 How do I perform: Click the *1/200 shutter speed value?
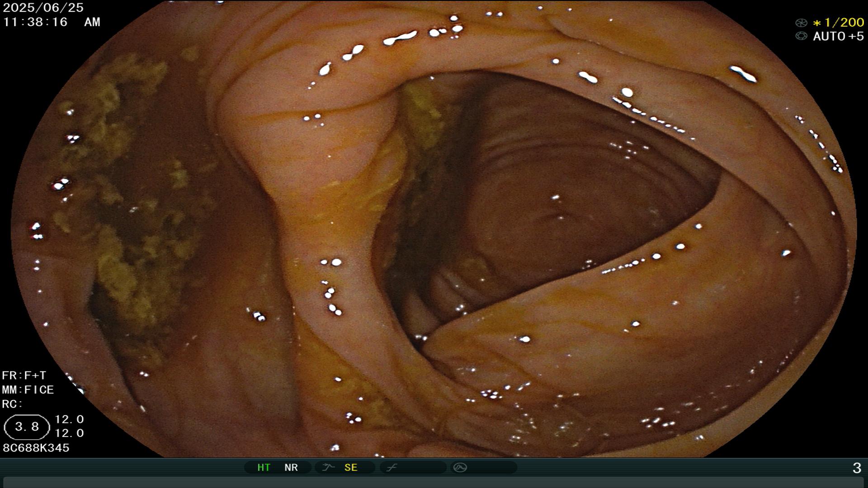pyautogui.click(x=838, y=23)
